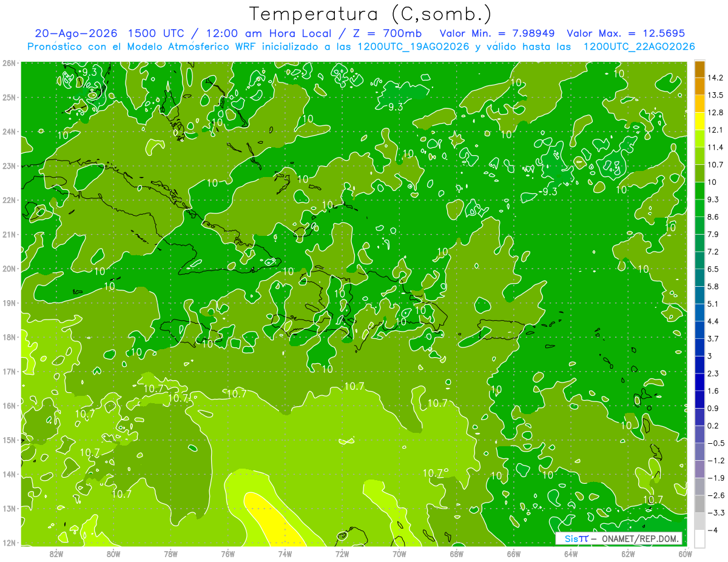This screenshot has width=728, height=562.
Task: Click the 62W longitude axis label
Action: (628, 553)
